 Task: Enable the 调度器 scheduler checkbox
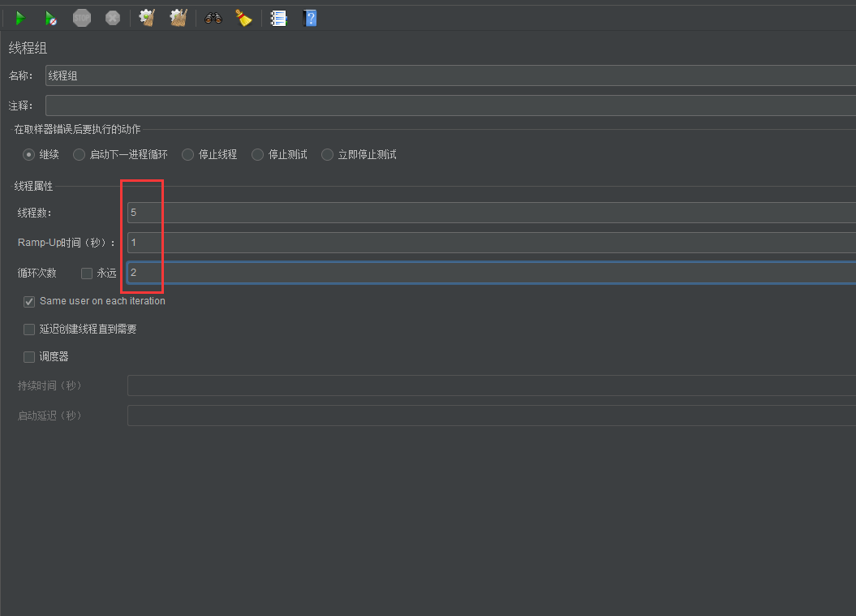[x=29, y=357]
